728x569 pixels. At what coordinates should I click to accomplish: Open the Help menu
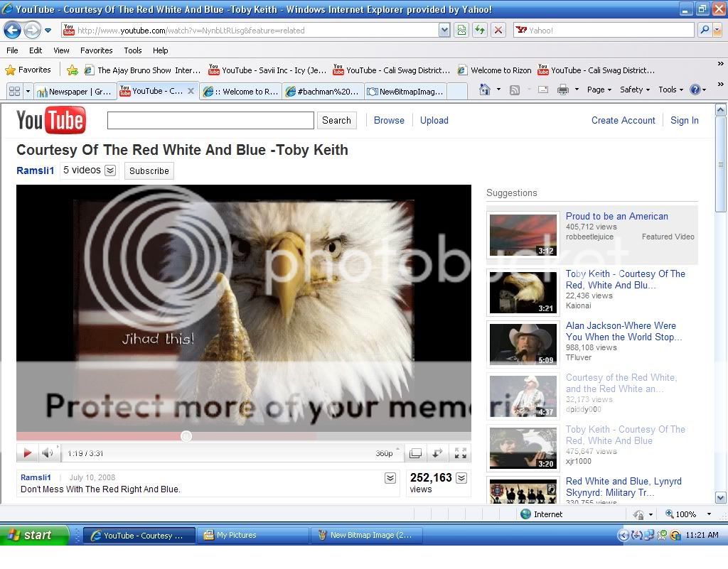160,50
